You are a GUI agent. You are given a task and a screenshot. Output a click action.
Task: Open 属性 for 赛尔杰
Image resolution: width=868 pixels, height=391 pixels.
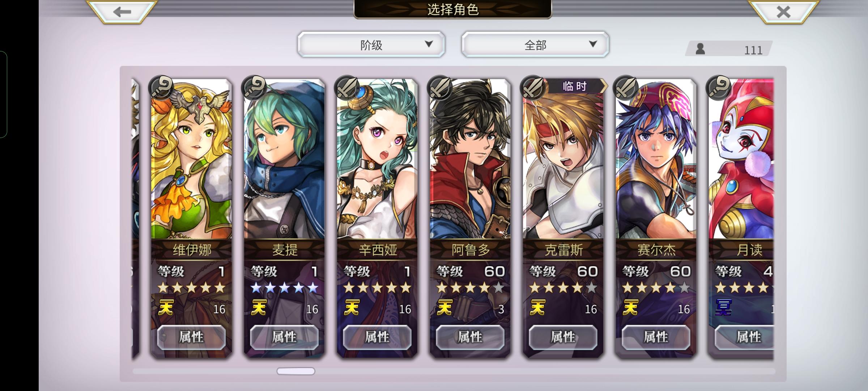(x=656, y=337)
